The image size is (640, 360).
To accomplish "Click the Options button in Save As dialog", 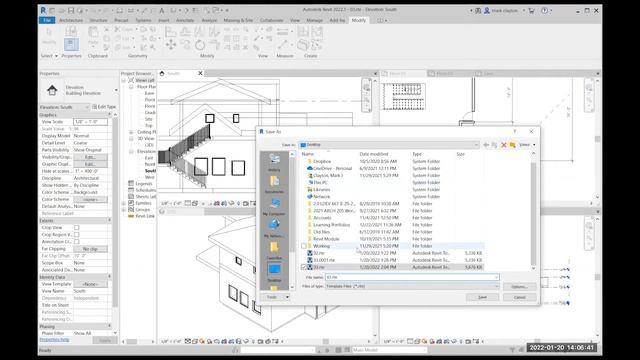I will [x=520, y=287].
